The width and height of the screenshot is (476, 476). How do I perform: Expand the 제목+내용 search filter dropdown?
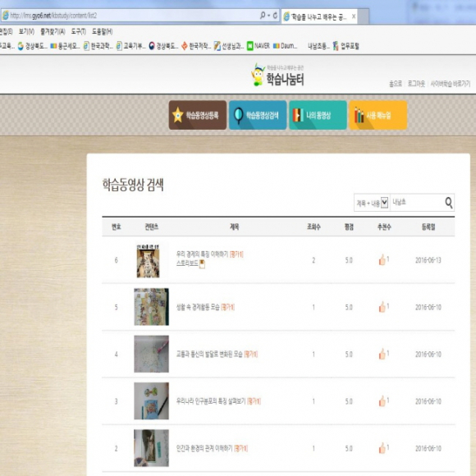384,203
